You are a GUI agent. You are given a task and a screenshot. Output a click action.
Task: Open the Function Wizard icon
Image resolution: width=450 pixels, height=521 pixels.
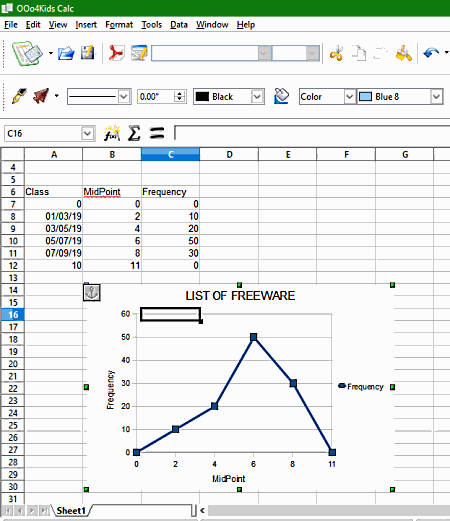click(x=111, y=133)
